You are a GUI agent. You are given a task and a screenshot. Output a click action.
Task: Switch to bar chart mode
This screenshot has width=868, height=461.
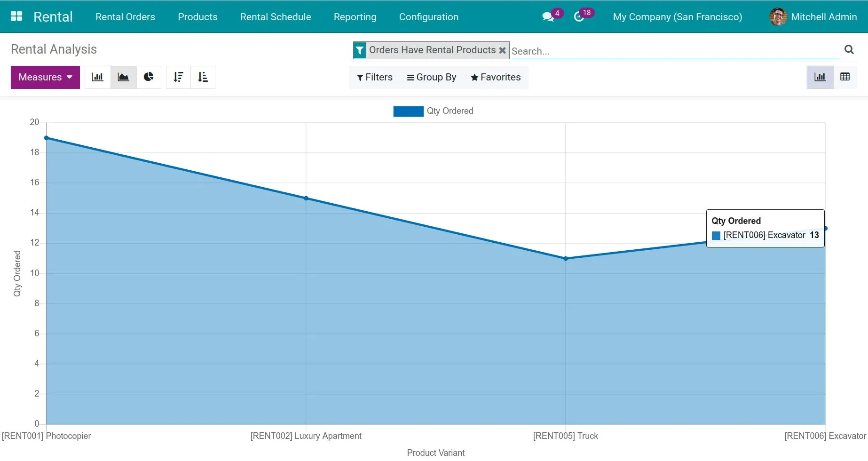coord(98,77)
